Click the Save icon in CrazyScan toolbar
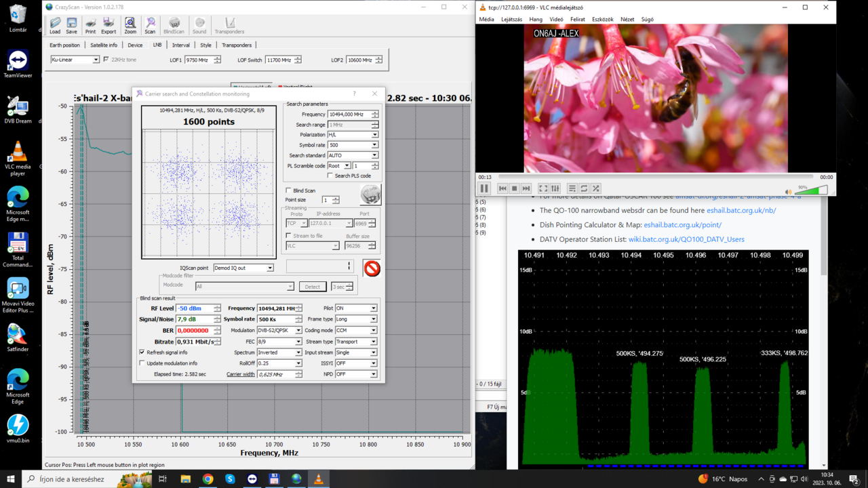 (x=71, y=26)
